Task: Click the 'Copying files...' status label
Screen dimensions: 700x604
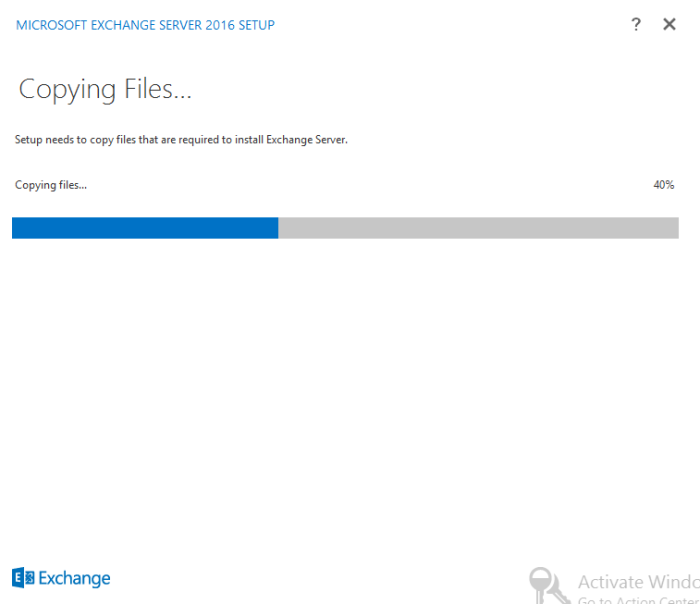Action: [51, 185]
